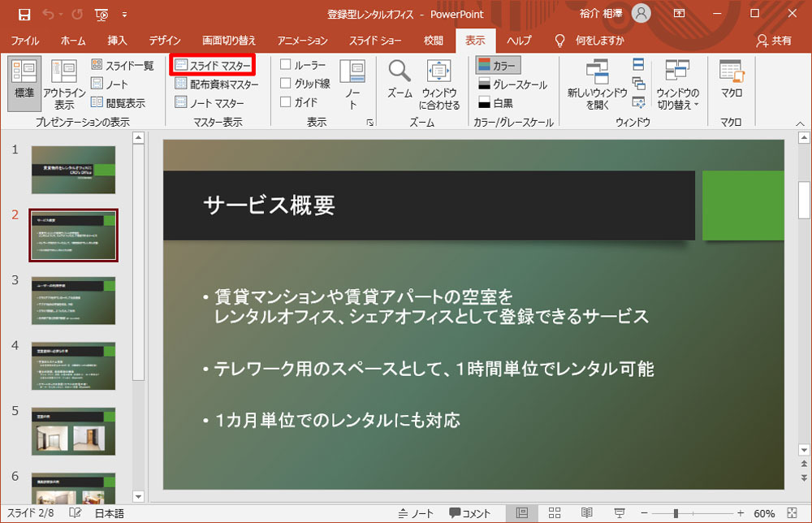Select slide 5 thumbnail with room photos

[74, 431]
